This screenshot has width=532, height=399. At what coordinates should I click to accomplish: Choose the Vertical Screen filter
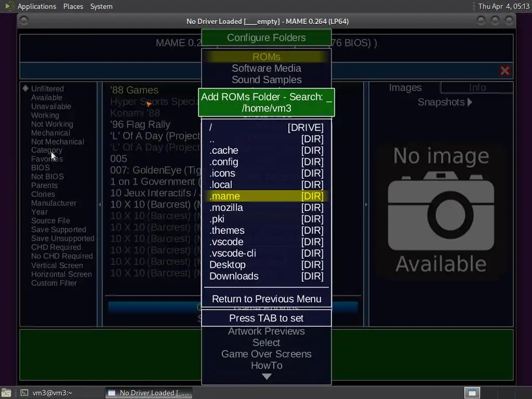(x=57, y=265)
